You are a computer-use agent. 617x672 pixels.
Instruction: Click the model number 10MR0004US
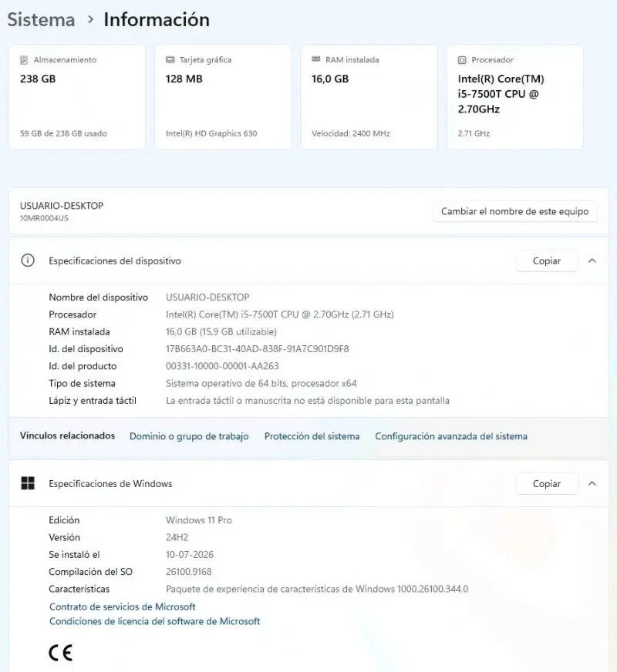[44, 218]
